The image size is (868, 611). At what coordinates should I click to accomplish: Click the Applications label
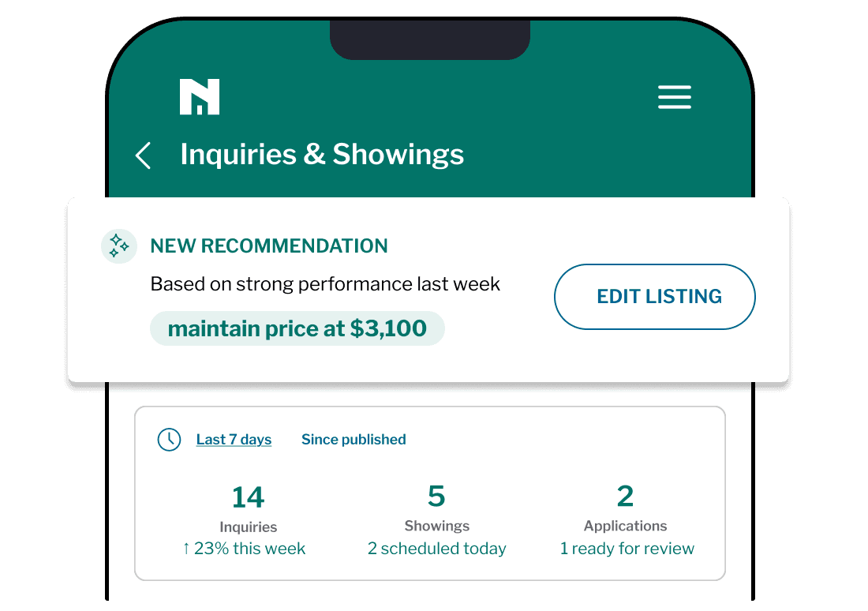point(625,526)
